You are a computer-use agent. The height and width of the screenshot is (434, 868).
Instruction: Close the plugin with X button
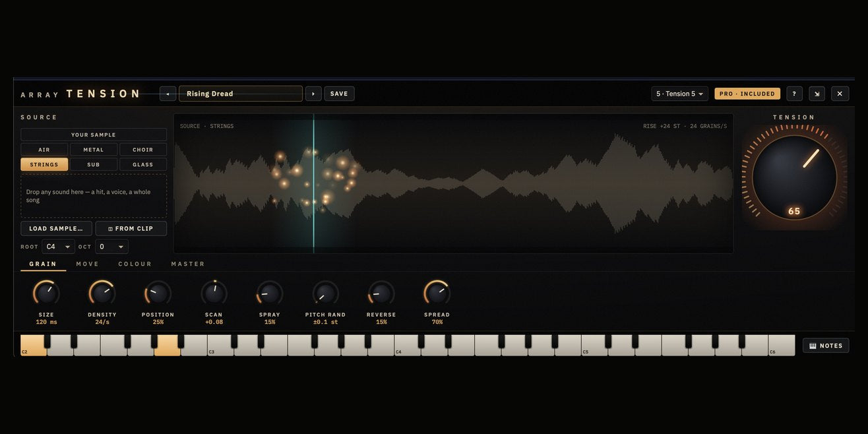pos(840,94)
